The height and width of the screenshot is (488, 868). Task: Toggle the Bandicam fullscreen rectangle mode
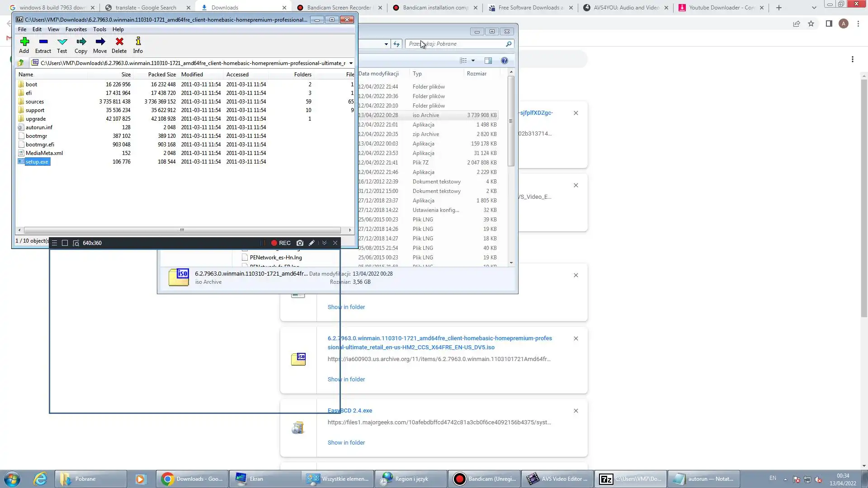coord(65,243)
